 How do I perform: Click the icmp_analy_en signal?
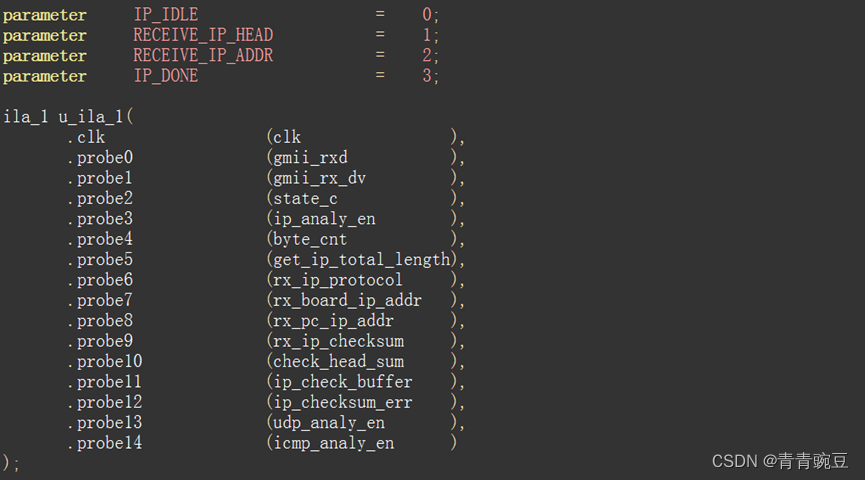point(334,443)
